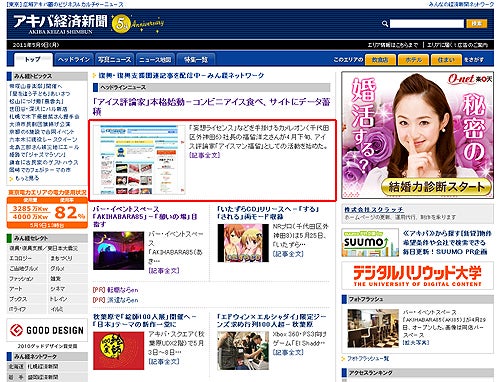Focus the search text field in header
The width and height of the screenshot is (500, 382).
(427, 24)
